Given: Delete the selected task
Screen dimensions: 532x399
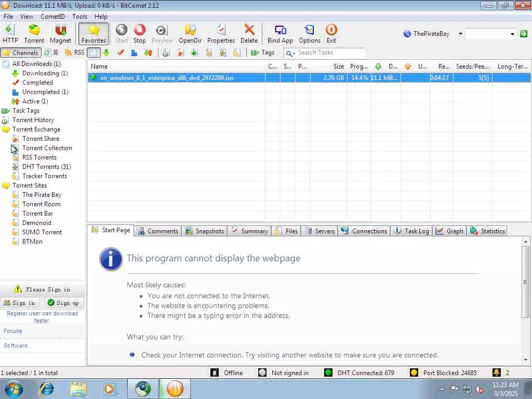Looking at the screenshot, I should click(249, 34).
